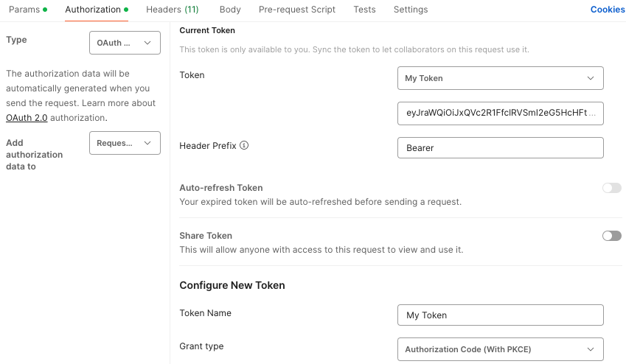Switch to the Tests tab

(364, 10)
